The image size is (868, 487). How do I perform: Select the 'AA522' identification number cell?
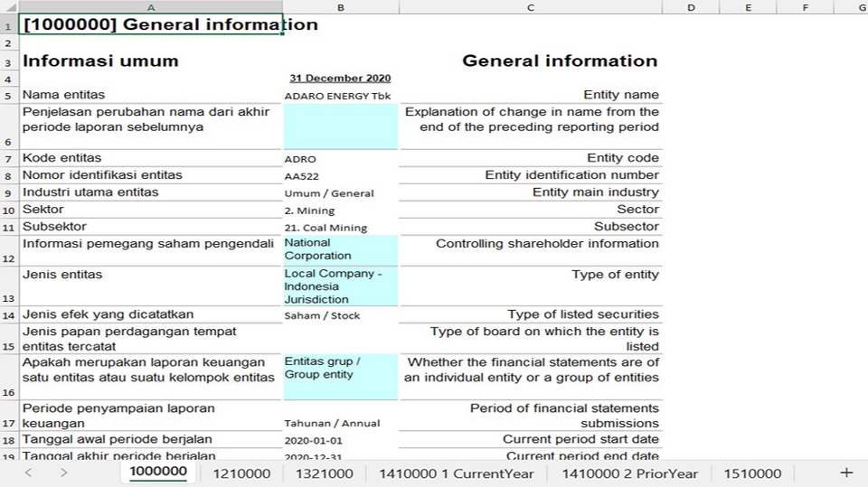coord(341,176)
